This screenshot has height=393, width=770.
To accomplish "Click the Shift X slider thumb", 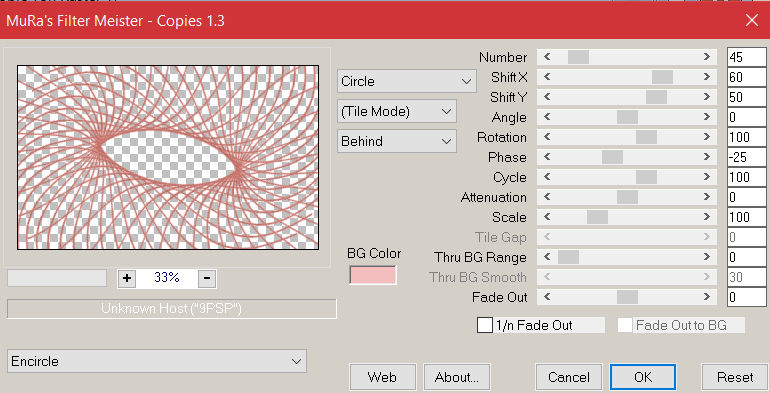I will [662, 77].
